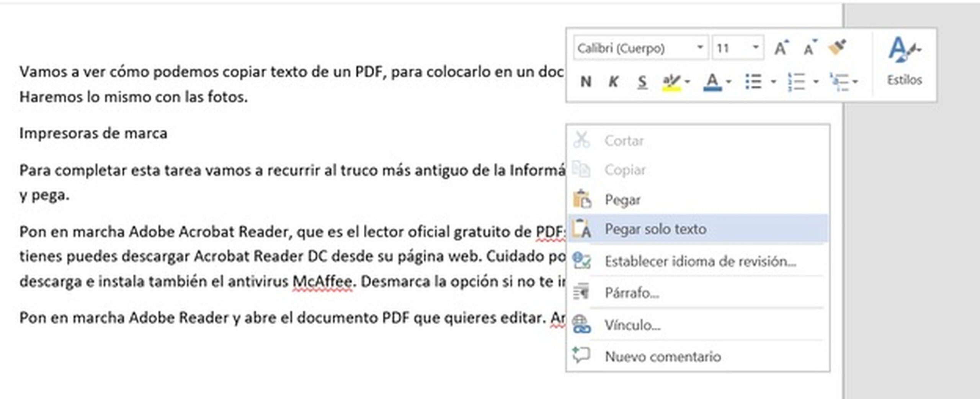Toggle underline formatting with S button
980x399 pixels.
tap(642, 82)
